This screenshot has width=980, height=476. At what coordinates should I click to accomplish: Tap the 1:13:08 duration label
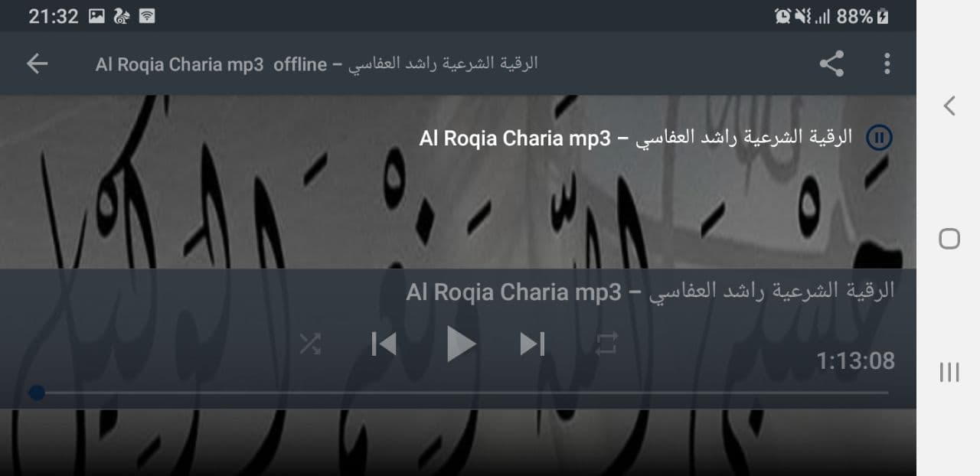point(855,360)
